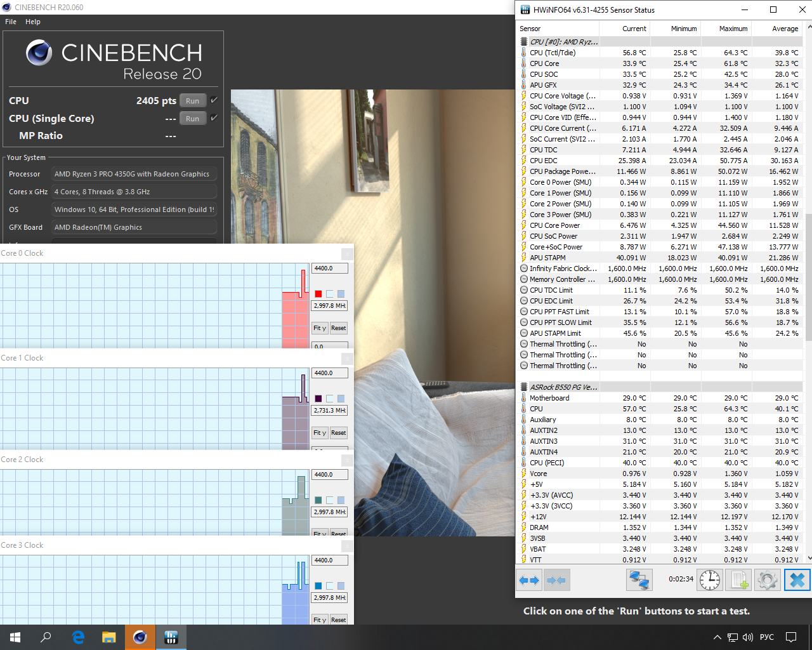This screenshot has width=812, height=650.
Task: Select the CPU Package Powe... sensor row
Action: (660, 171)
